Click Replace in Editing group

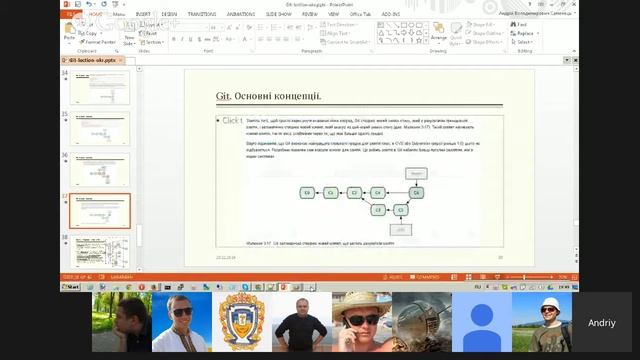(x=524, y=33)
